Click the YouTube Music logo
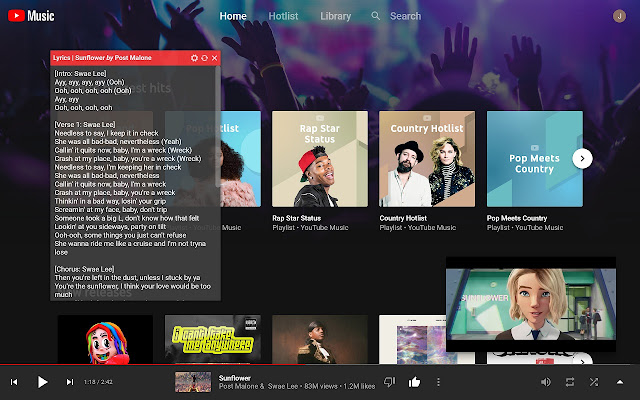 click(x=31, y=16)
